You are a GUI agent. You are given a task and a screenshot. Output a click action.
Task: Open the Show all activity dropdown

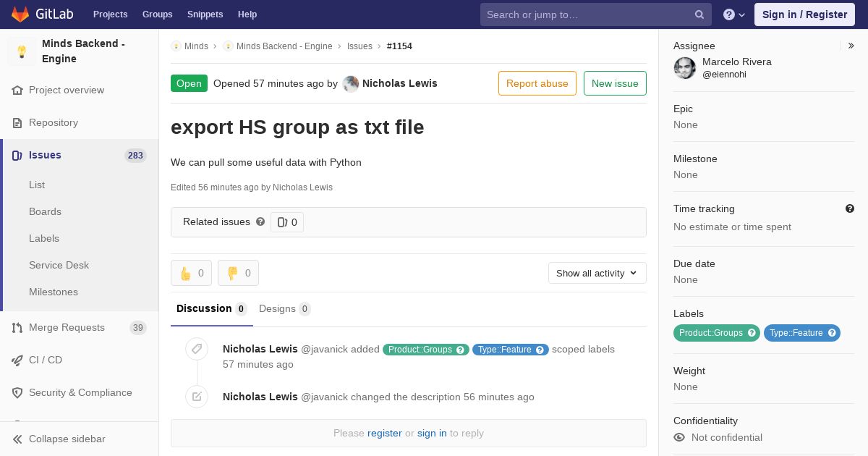tap(597, 273)
